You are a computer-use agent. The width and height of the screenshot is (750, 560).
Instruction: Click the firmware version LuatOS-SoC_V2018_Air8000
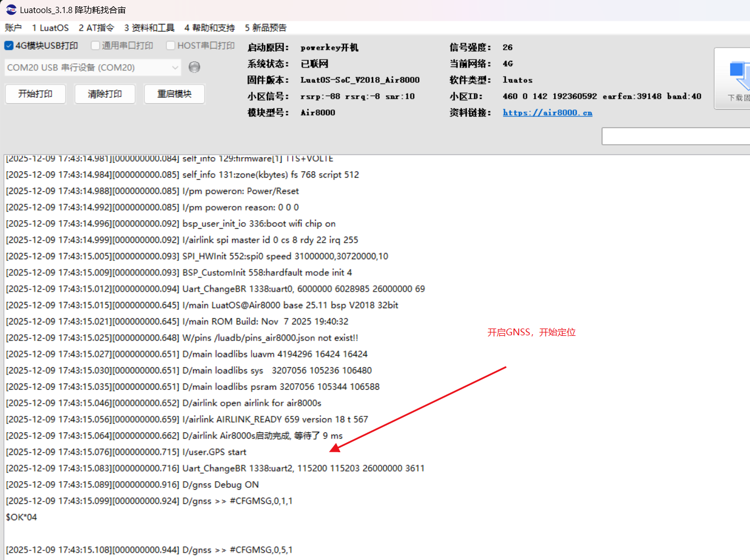pos(360,80)
